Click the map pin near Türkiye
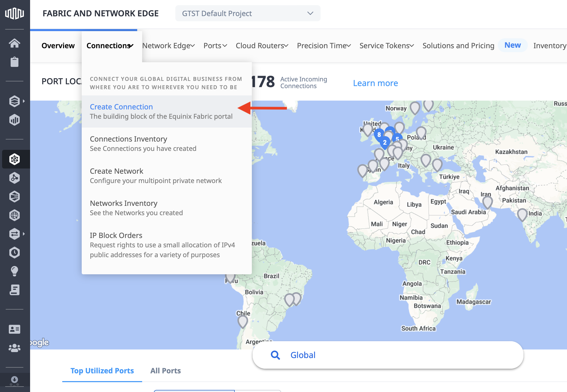The height and width of the screenshot is (392, 567). click(x=437, y=165)
